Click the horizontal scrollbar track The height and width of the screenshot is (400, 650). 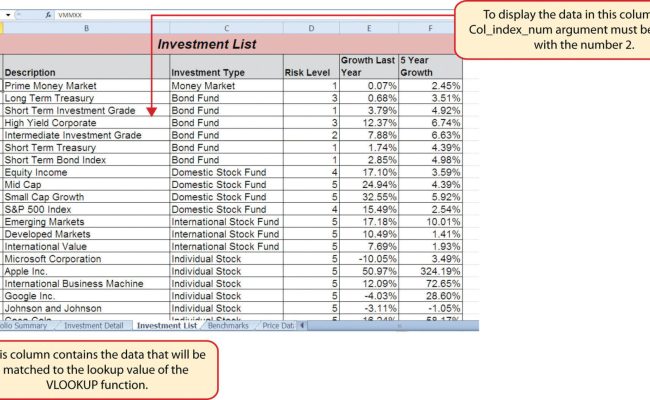(x=392, y=326)
